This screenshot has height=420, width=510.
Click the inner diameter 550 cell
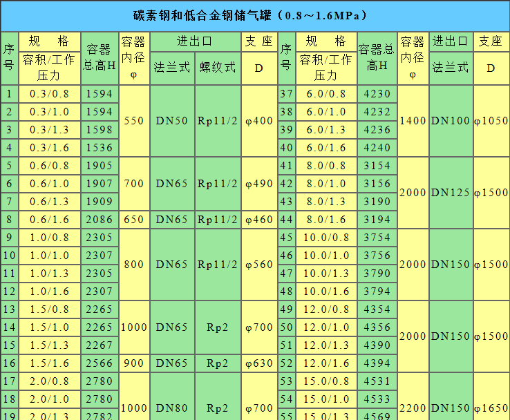click(134, 121)
